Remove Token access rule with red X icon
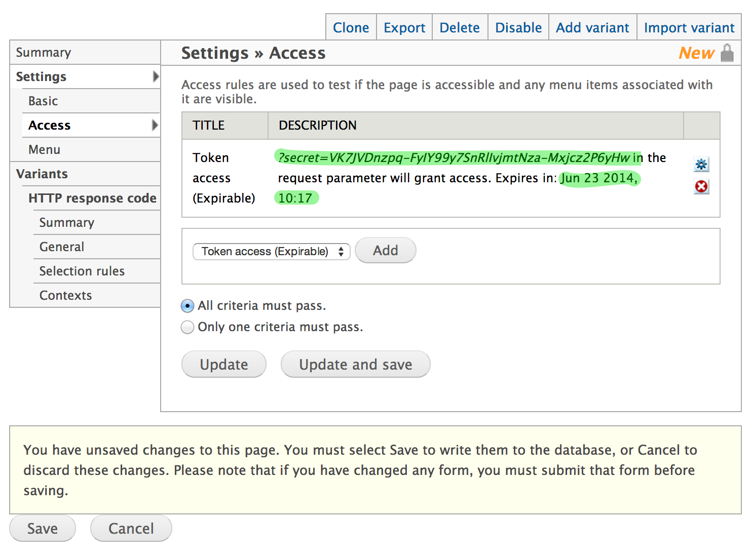Viewport: 752px width, 560px height. 701,187
